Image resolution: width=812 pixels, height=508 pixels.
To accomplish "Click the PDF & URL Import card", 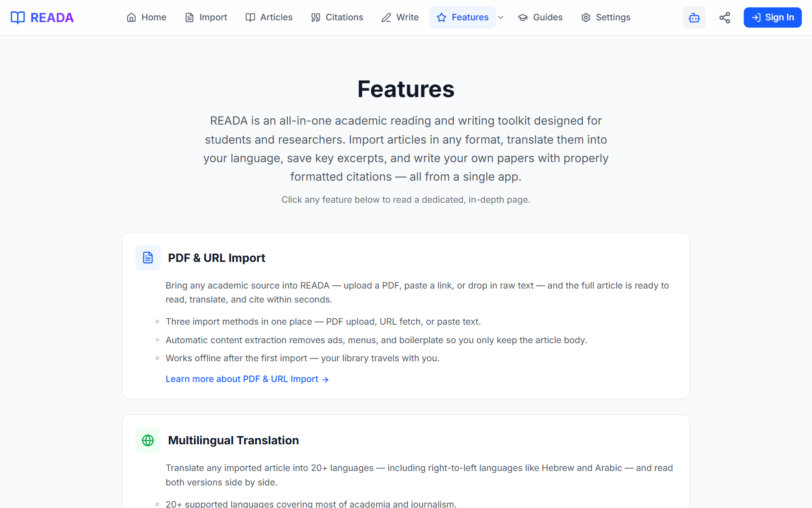I will (406, 315).
